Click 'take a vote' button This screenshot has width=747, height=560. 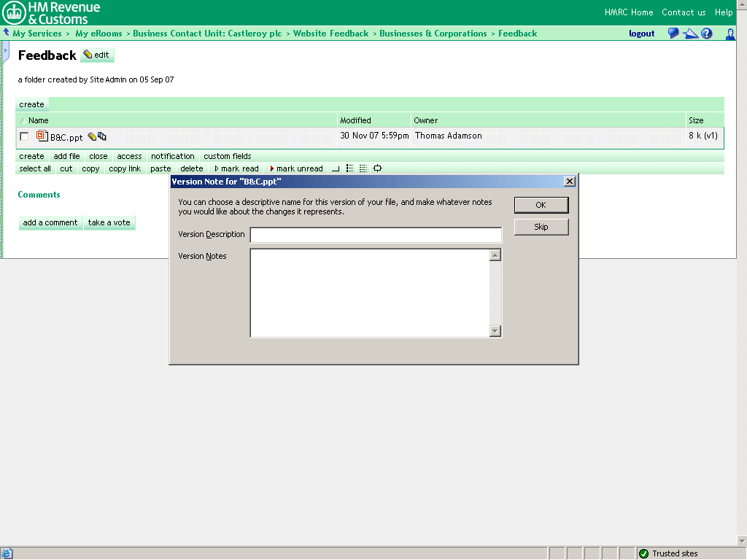pos(109,222)
